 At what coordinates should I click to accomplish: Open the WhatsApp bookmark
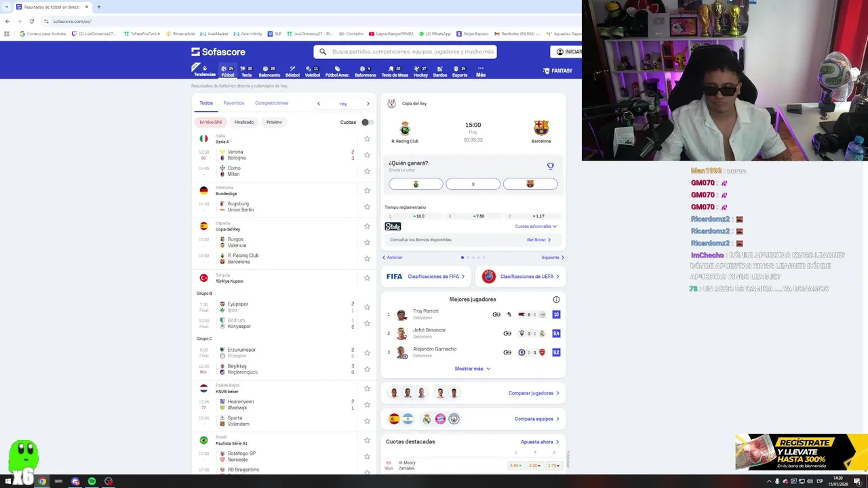pos(435,33)
